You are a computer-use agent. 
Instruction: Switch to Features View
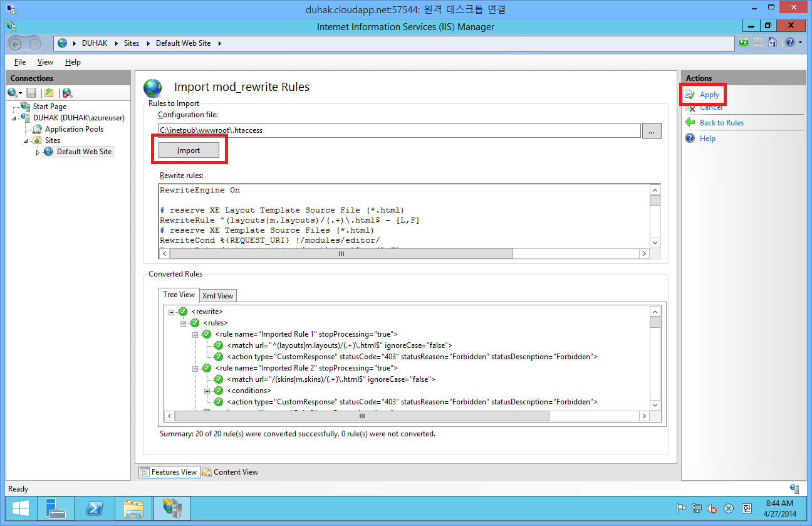169,472
